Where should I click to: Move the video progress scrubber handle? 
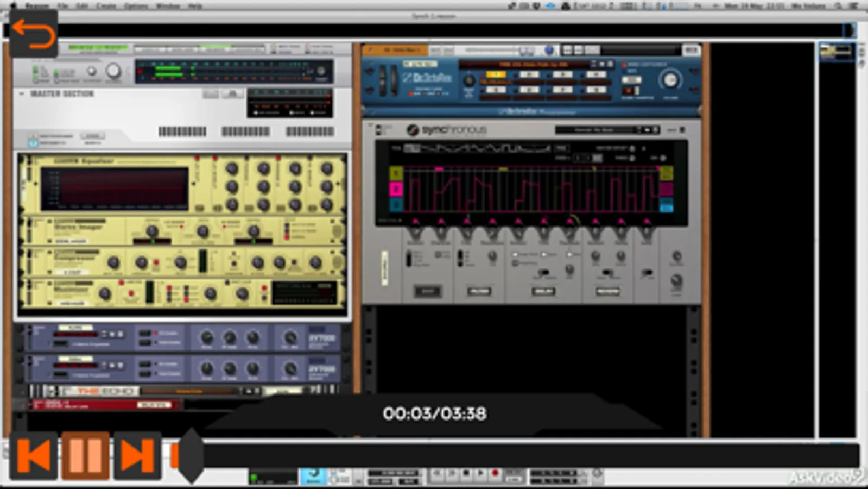pos(191,455)
